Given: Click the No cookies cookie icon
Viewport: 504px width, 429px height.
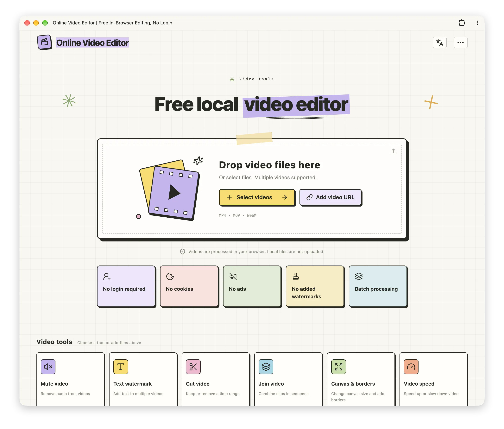Looking at the screenshot, I should pyautogui.click(x=170, y=276).
